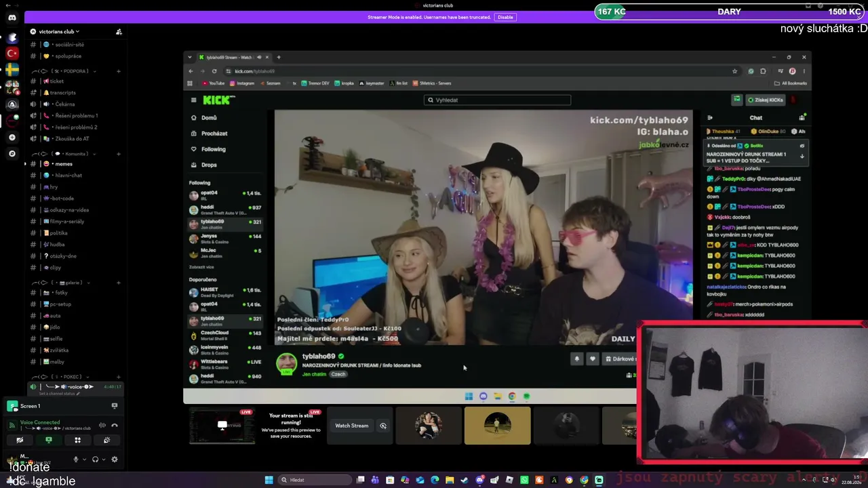Mute the Discord microphone
This screenshot has width=868, height=488.
coord(76,460)
